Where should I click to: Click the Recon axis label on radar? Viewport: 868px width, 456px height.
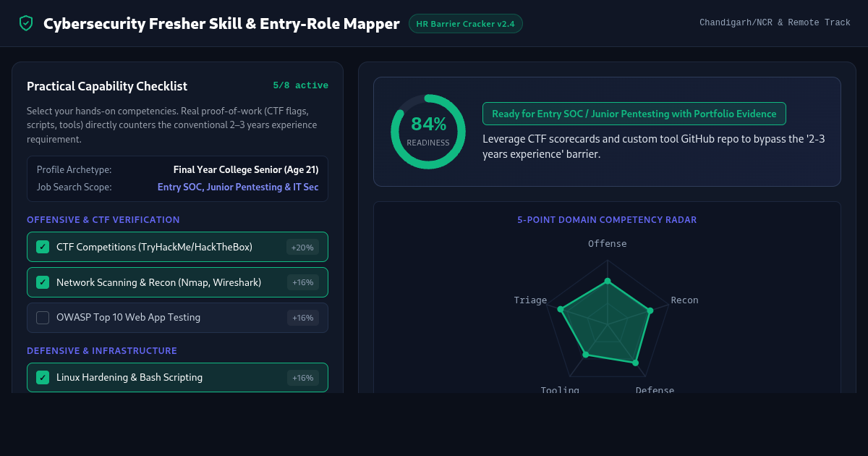[684, 300]
